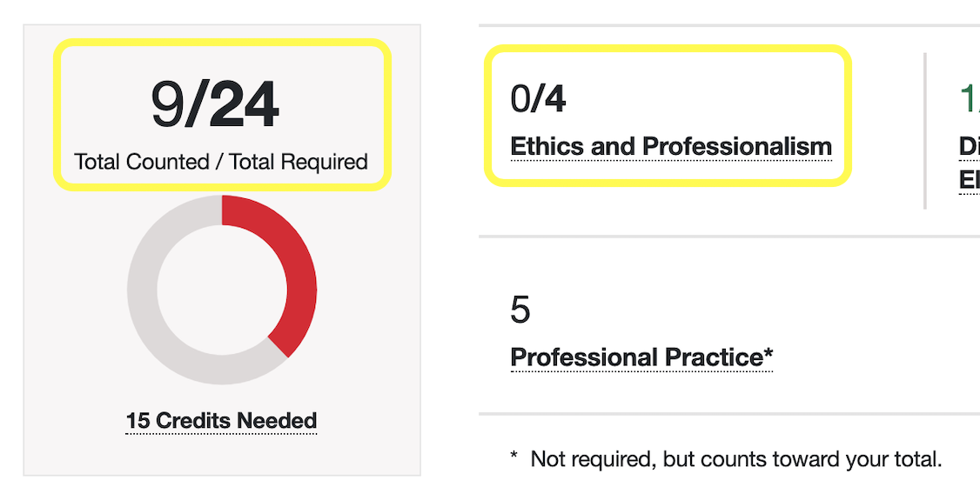The image size is (980, 487).
Task: Click the 9/24 total credits number
Action: pyautogui.click(x=214, y=104)
